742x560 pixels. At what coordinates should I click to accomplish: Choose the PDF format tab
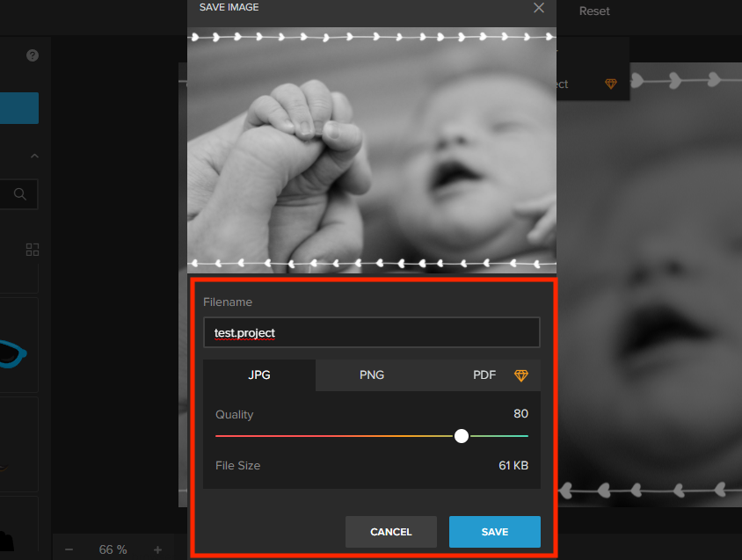[x=484, y=375]
